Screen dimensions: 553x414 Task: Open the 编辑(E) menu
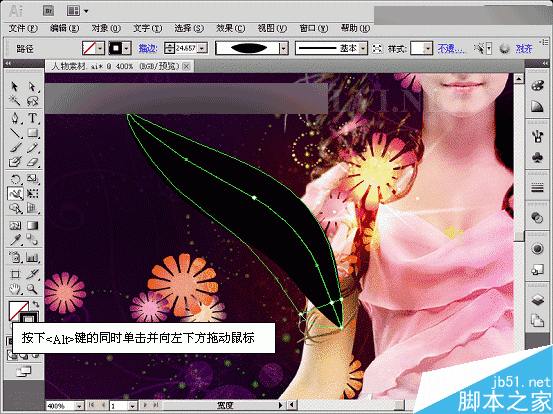point(64,28)
